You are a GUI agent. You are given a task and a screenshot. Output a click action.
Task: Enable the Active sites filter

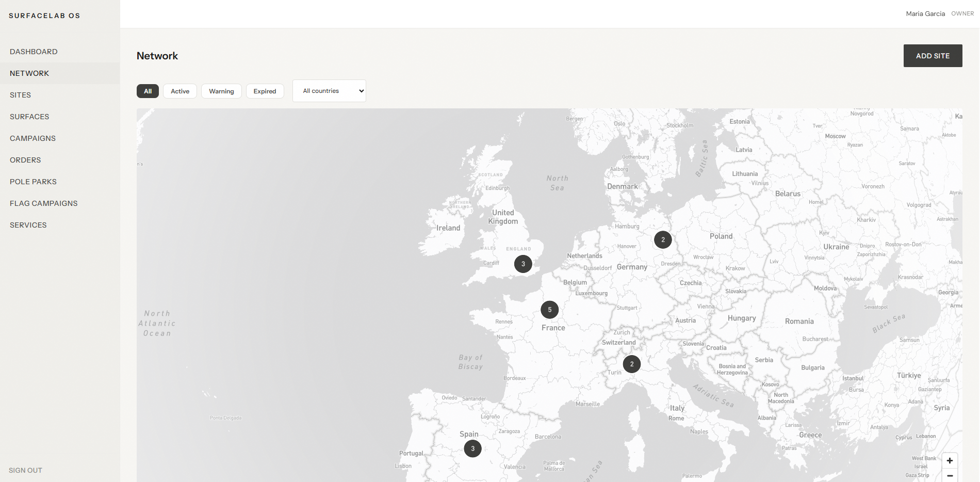[179, 91]
